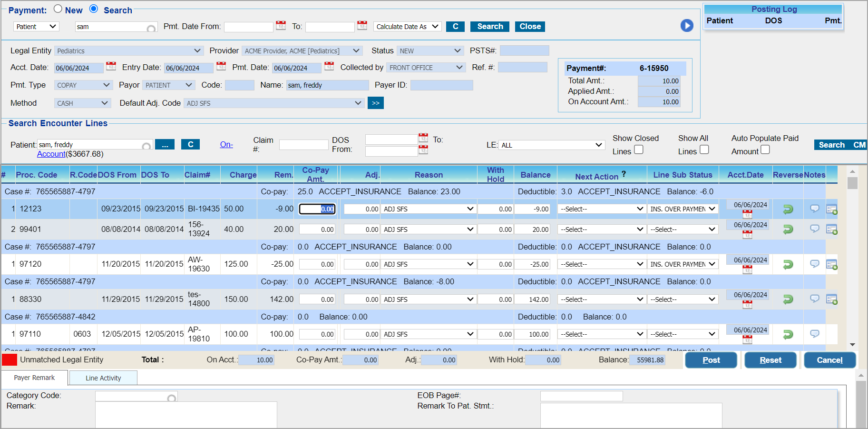Open the patient Account link
Image resolution: width=868 pixels, height=429 pixels.
click(x=51, y=154)
